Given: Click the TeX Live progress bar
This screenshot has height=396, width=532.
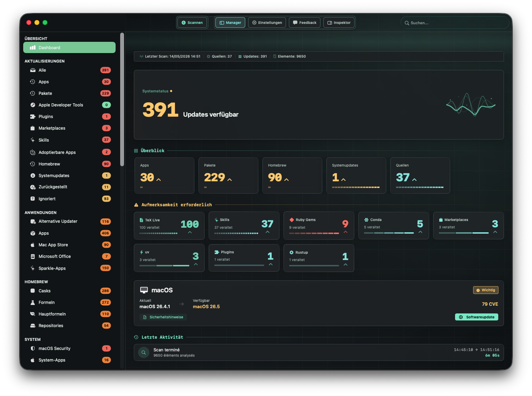Looking at the screenshot, I should pos(158,233).
